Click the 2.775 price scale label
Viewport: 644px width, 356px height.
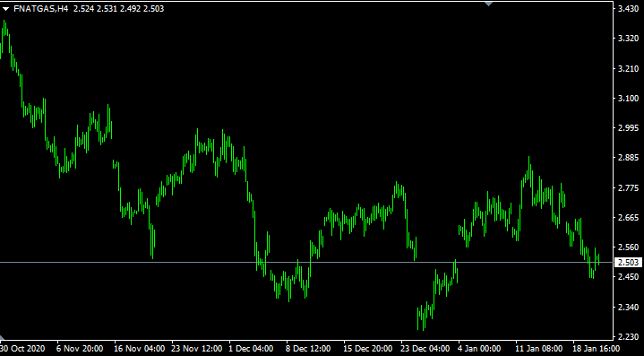[628, 188]
